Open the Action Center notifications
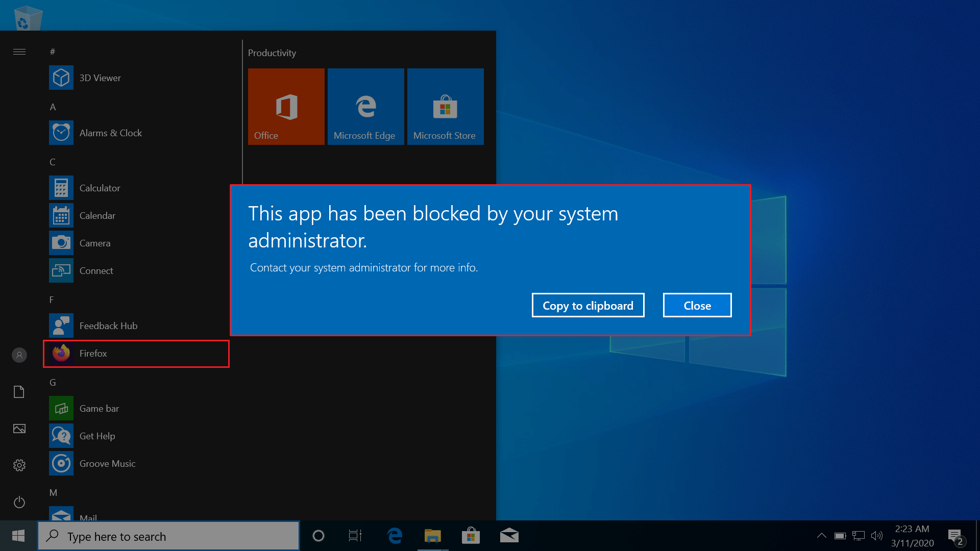The width and height of the screenshot is (980, 551). [957, 537]
